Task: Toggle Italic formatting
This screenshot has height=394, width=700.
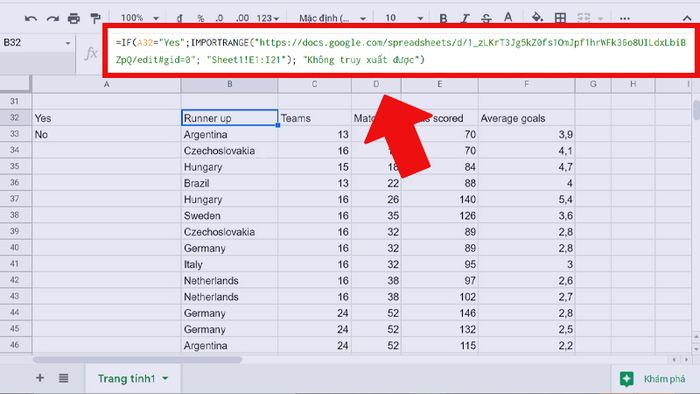Action: point(465,18)
